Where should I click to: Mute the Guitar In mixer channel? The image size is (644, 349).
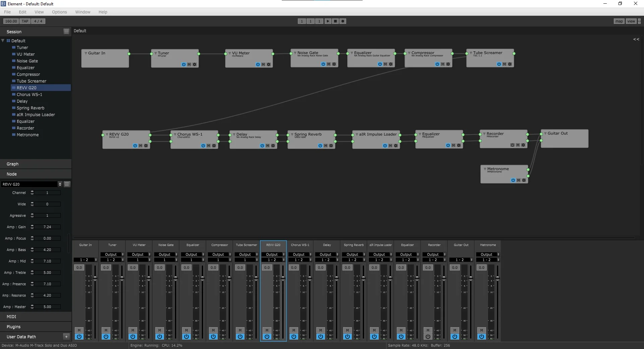[79, 330]
